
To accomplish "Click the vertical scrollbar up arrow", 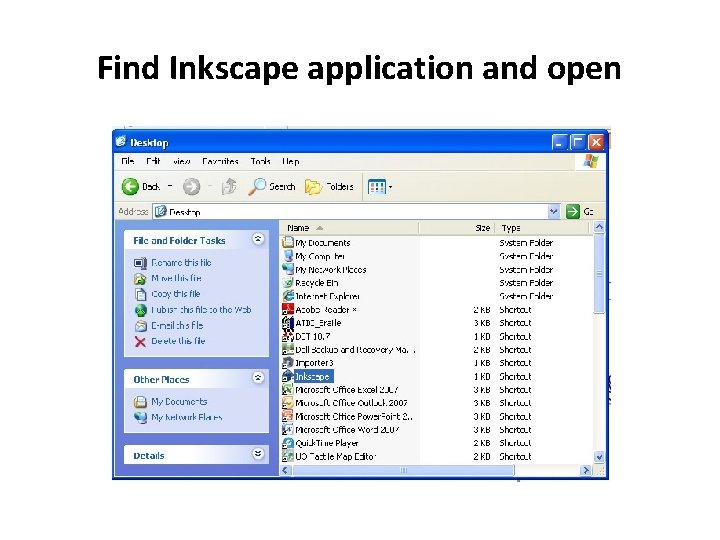I will [x=599, y=227].
